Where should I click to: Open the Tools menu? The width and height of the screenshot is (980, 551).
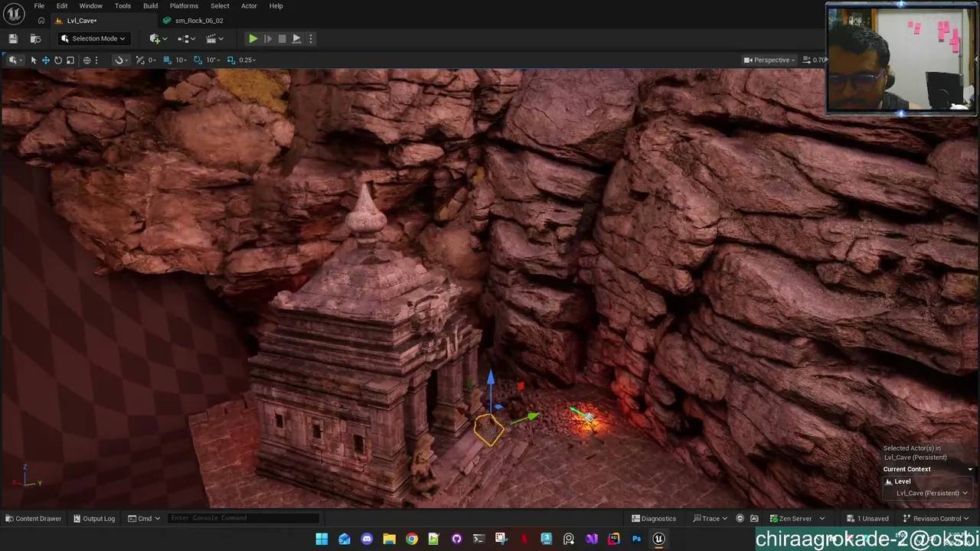click(122, 6)
